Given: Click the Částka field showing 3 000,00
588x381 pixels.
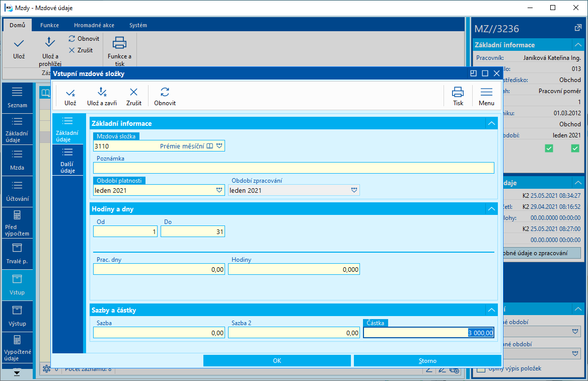Looking at the screenshot, I should [x=428, y=333].
